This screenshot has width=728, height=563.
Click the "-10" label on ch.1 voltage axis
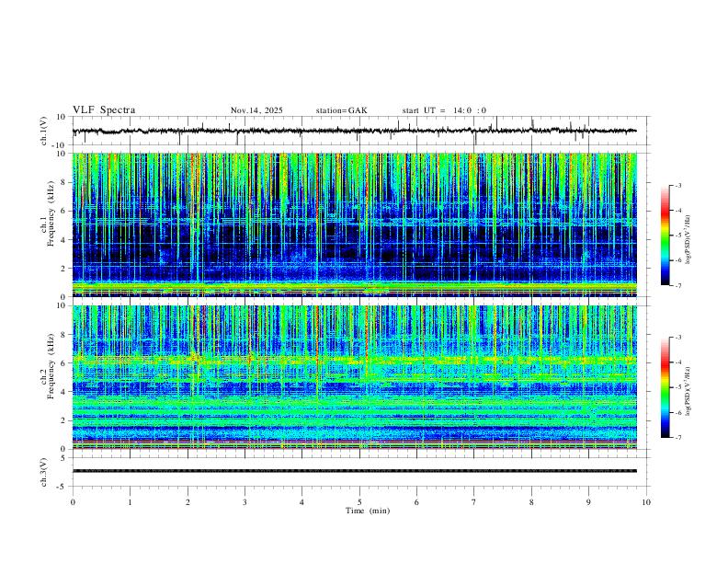click(60, 145)
